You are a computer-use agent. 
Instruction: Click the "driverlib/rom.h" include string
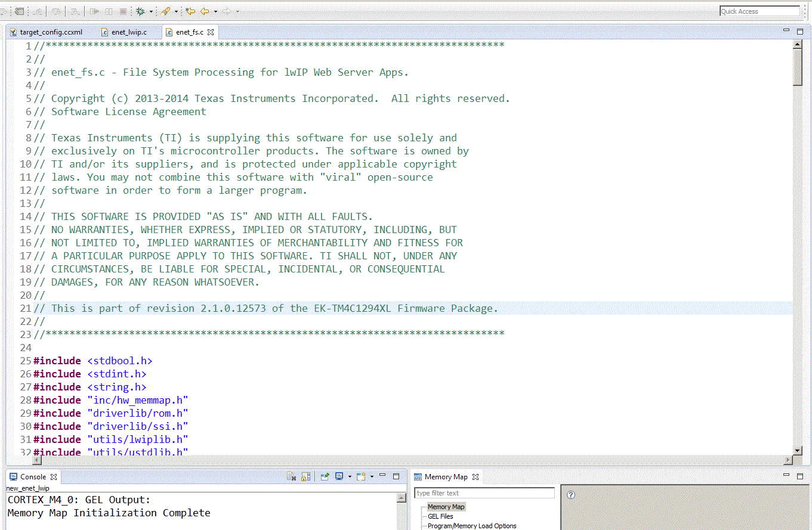138,413
